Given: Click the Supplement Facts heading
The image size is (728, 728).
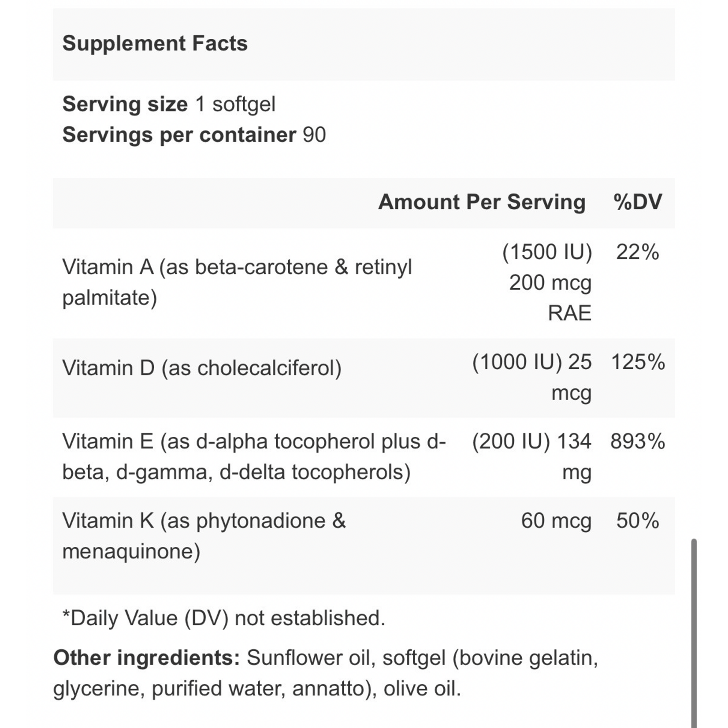Looking at the screenshot, I should click(x=155, y=44).
